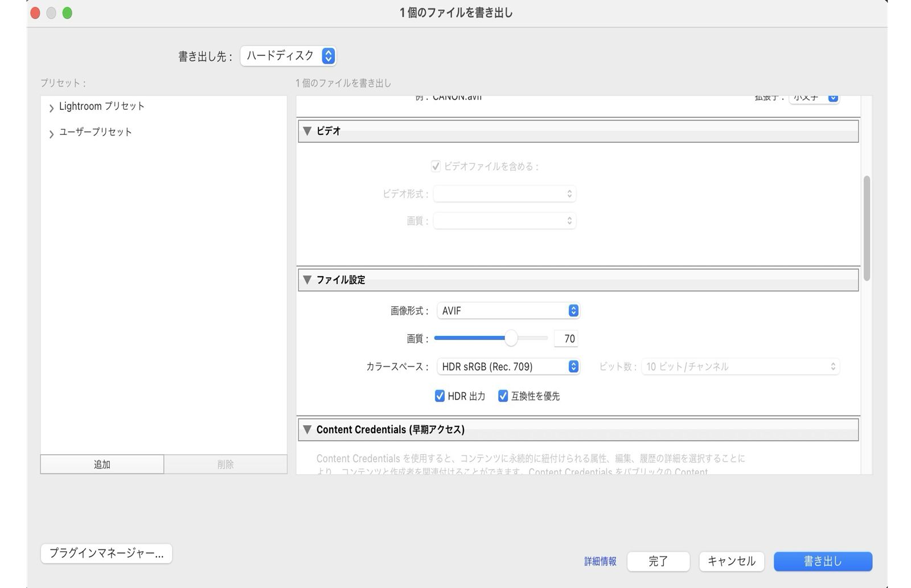Click the 書き出し export button
911x588 pixels.
coord(822,561)
